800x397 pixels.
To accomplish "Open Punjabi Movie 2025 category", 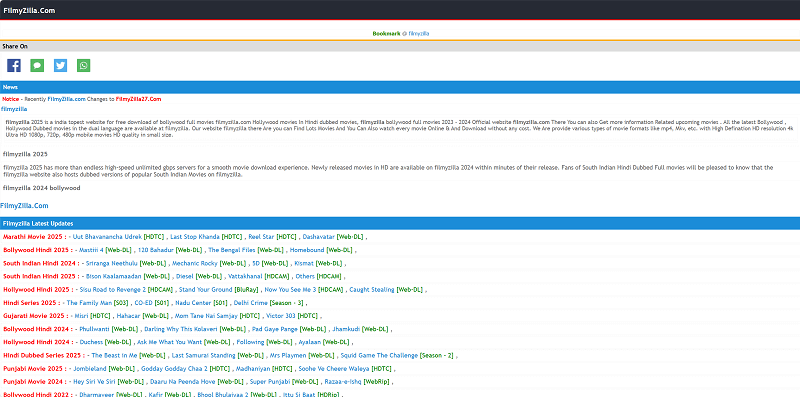I will [x=34, y=369].
